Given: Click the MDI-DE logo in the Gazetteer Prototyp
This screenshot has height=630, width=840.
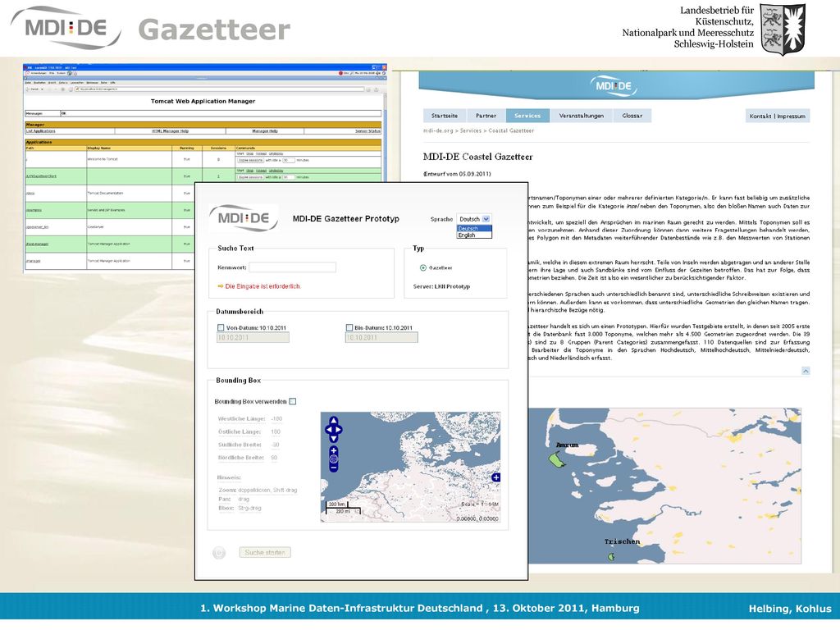Looking at the screenshot, I should [244, 218].
